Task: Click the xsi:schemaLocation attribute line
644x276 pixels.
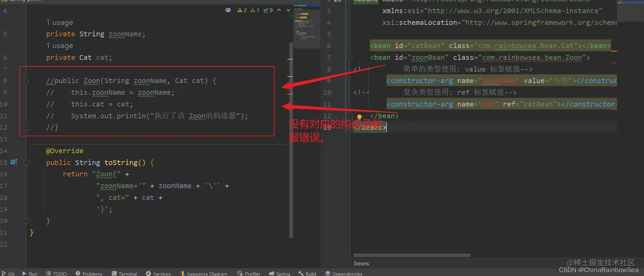Action: (500, 23)
